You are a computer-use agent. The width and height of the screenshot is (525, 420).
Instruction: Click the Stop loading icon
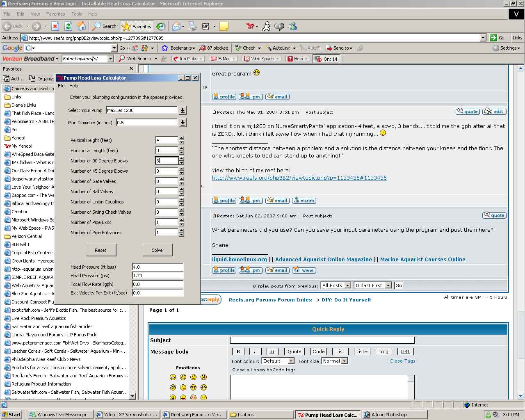[x=55, y=26]
